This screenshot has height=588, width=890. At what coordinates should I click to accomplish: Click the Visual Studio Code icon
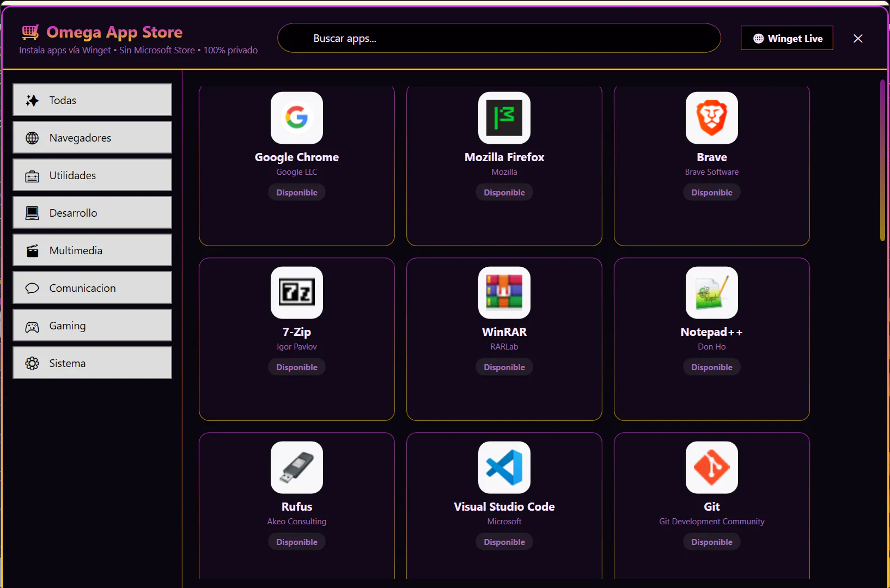(x=504, y=468)
